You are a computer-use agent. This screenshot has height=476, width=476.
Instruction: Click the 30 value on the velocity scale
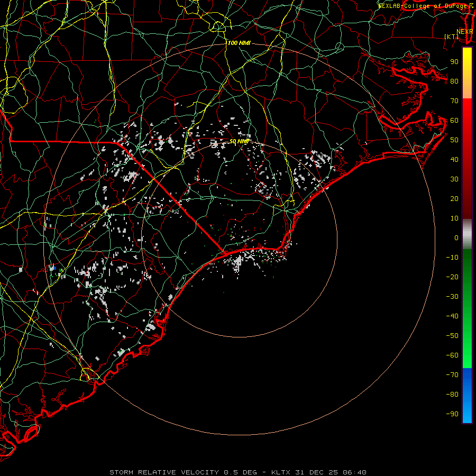point(454,179)
